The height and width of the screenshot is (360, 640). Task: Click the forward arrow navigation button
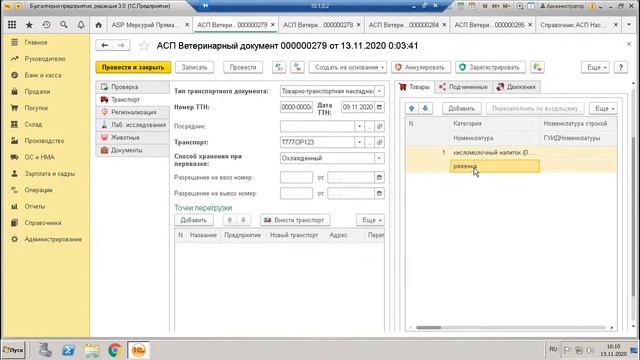(x=121, y=45)
